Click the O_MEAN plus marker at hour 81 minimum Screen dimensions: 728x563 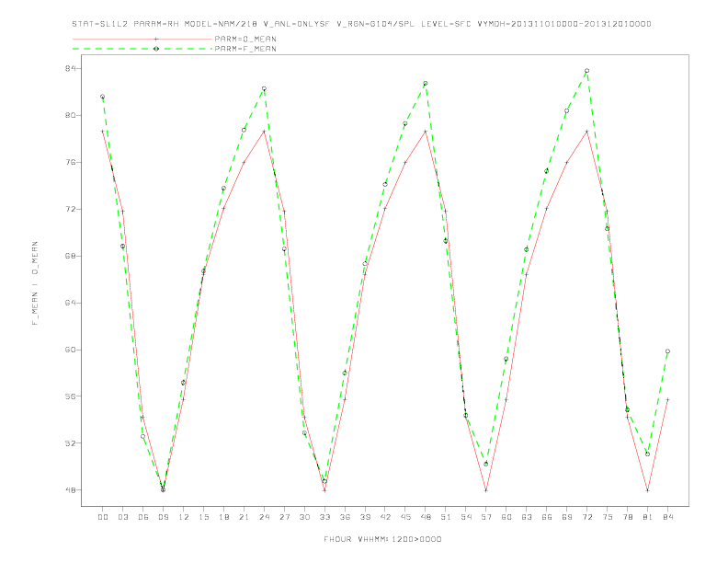click(648, 490)
